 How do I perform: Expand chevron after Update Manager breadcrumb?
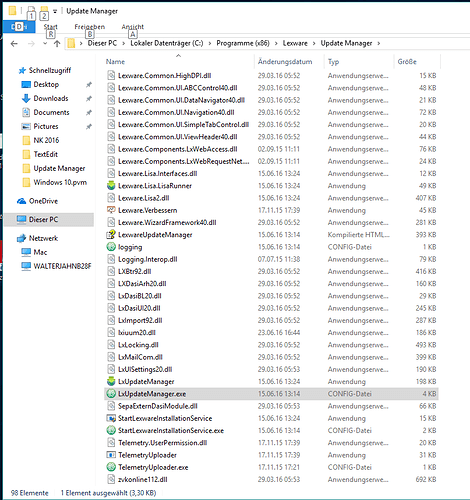(x=379, y=43)
